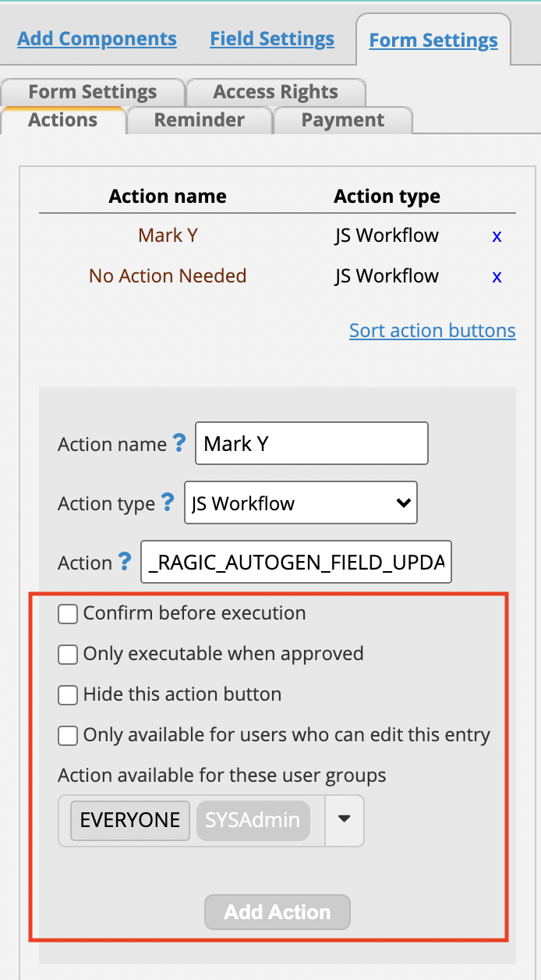Remove the No Action Needed action
541x980 pixels.
(x=497, y=276)
